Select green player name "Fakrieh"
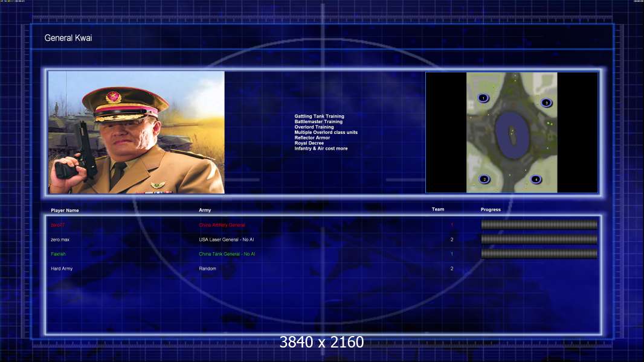The width and height of the screenshot is (644, 362). (x=59, y=254)
